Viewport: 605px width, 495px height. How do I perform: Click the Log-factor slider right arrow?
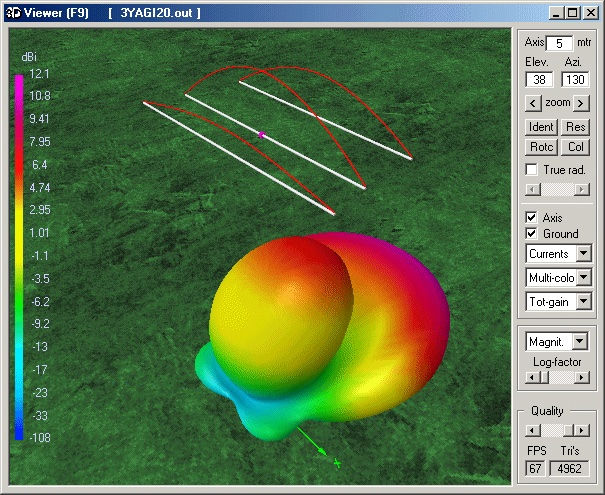[x=582, y=377]
